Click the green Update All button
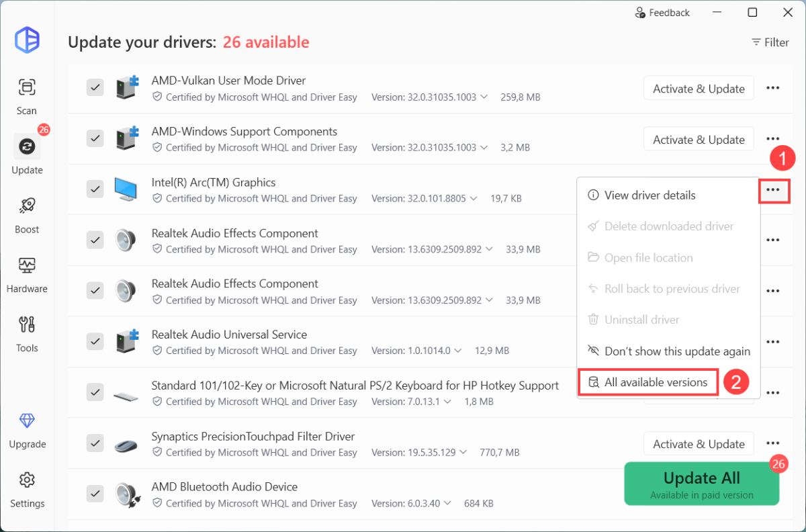Screen dimensions: 806x532 coord(702,484)
